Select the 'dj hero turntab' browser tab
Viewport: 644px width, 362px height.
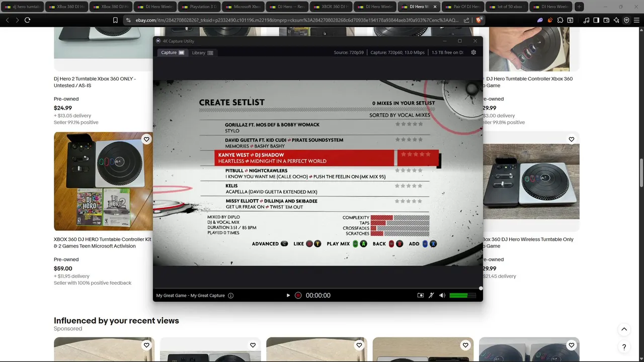[x=23, y=7]
